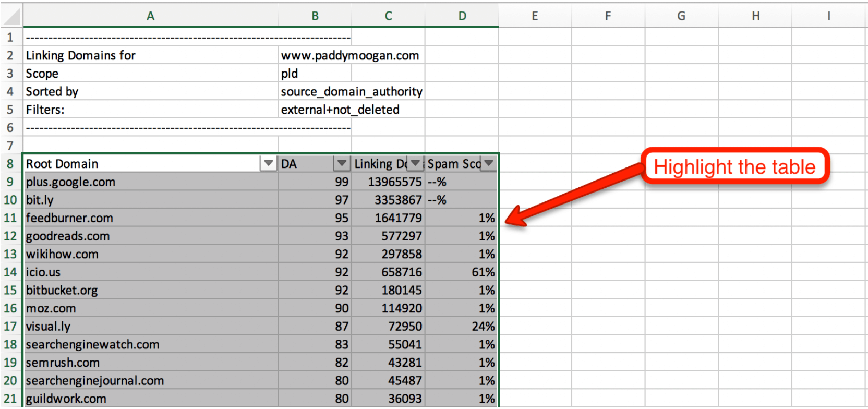
Task: Click DA value 97 for bit.ly
Action: click(315, 200)
